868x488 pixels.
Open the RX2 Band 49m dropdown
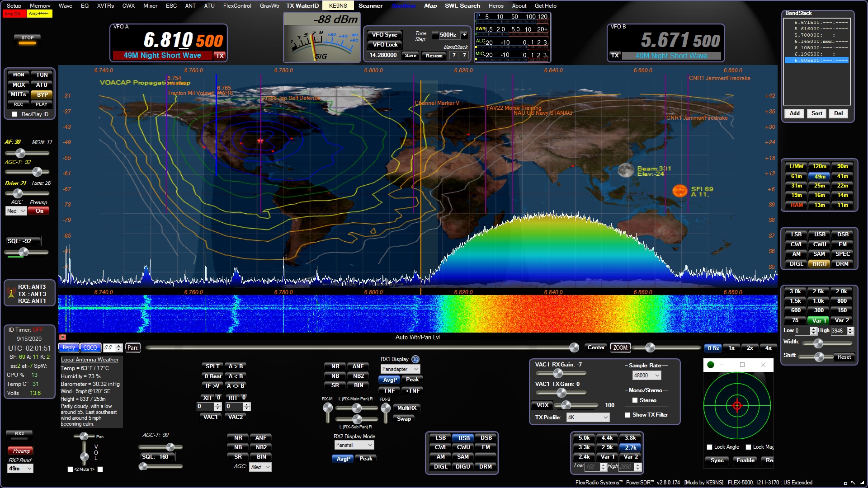click(20, 469)
